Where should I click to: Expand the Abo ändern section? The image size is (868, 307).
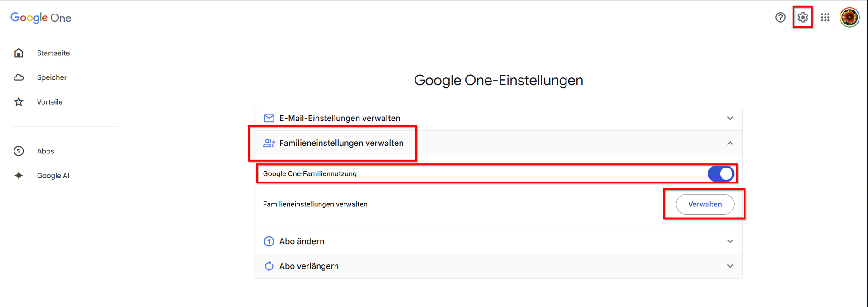point(730,241)
